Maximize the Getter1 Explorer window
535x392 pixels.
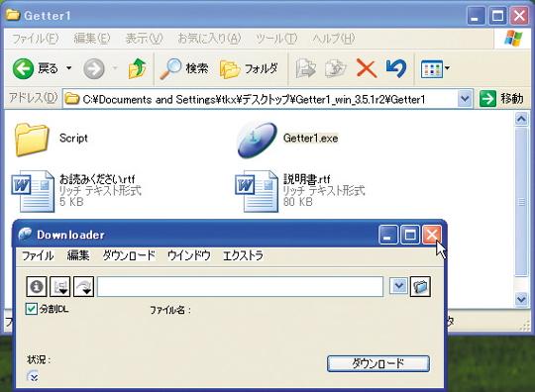[497, 16]
